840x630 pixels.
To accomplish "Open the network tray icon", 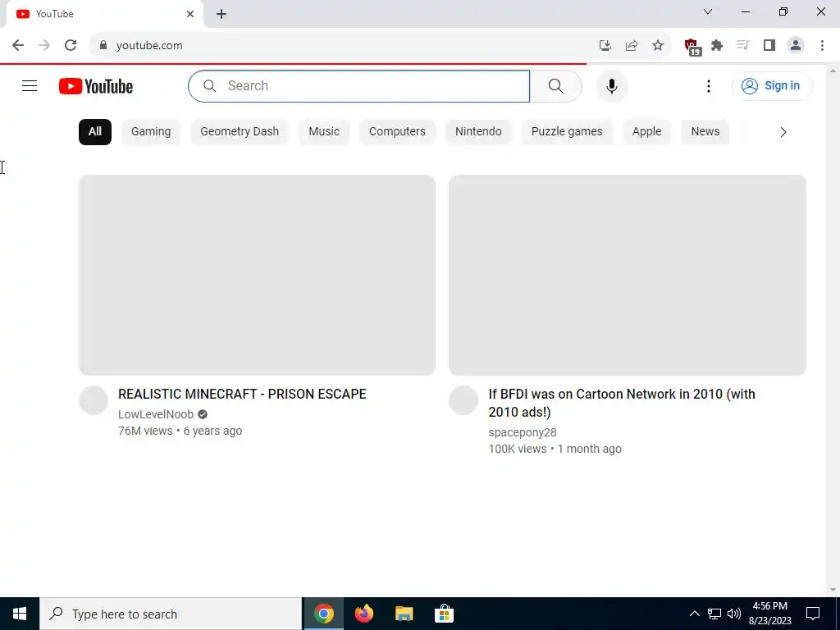I will (714, 614).
